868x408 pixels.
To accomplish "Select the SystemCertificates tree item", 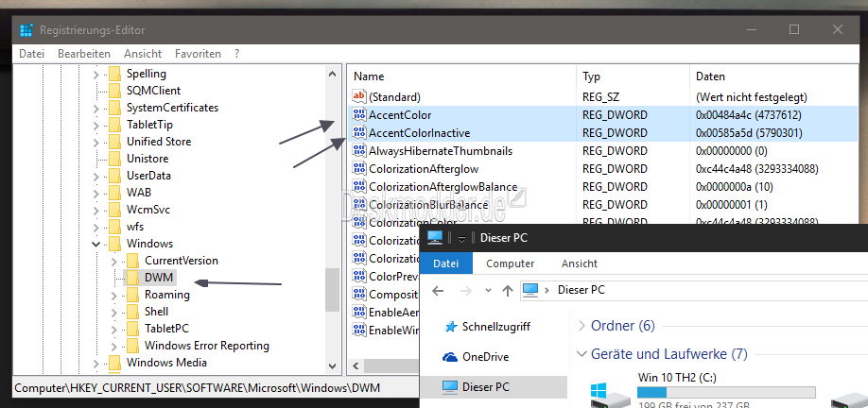I will [x=172, y=108].
